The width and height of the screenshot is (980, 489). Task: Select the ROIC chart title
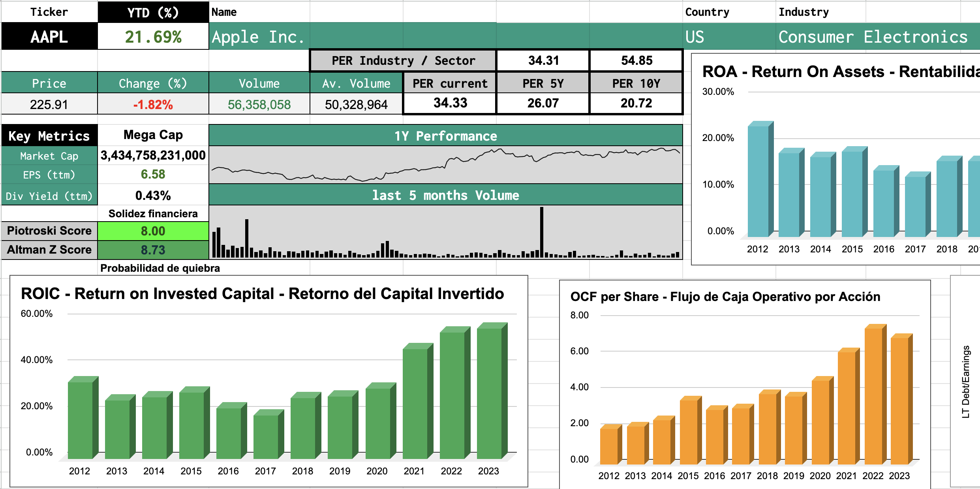tap(263, 293)
